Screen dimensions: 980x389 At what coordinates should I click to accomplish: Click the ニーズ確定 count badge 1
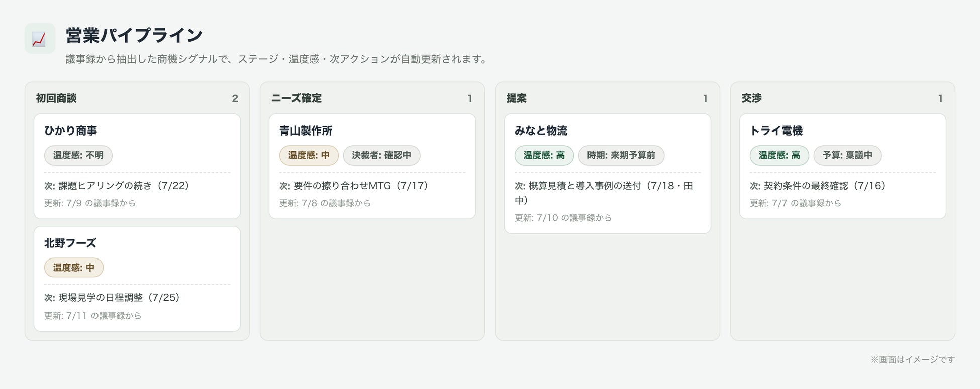[470, 99]
